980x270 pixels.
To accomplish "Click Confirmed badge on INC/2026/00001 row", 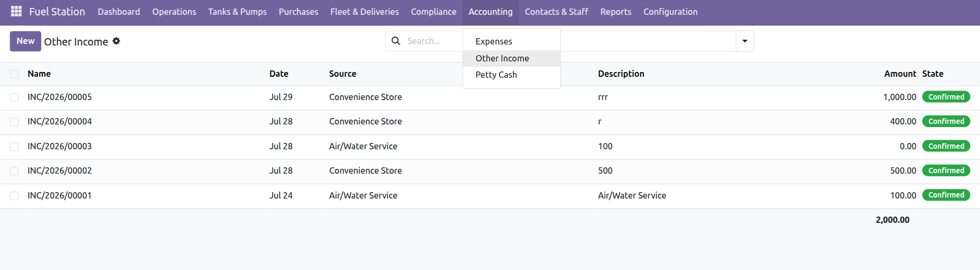I will tap(946, 195).
